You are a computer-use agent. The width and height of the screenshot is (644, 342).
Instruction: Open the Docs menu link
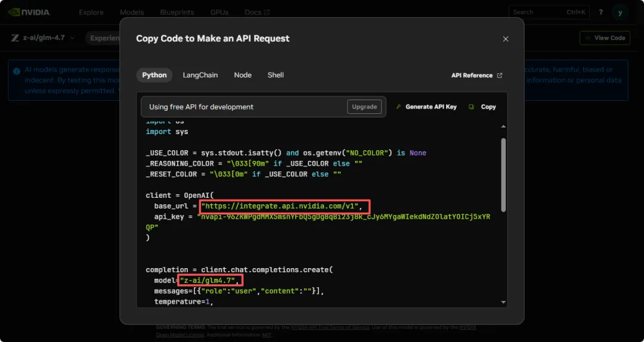pos(257,13)
